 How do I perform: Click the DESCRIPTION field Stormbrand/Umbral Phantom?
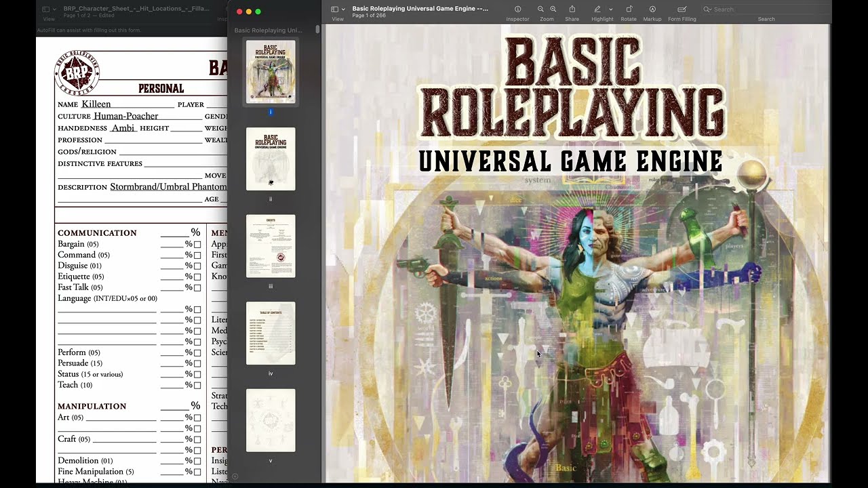coord(168,186)
